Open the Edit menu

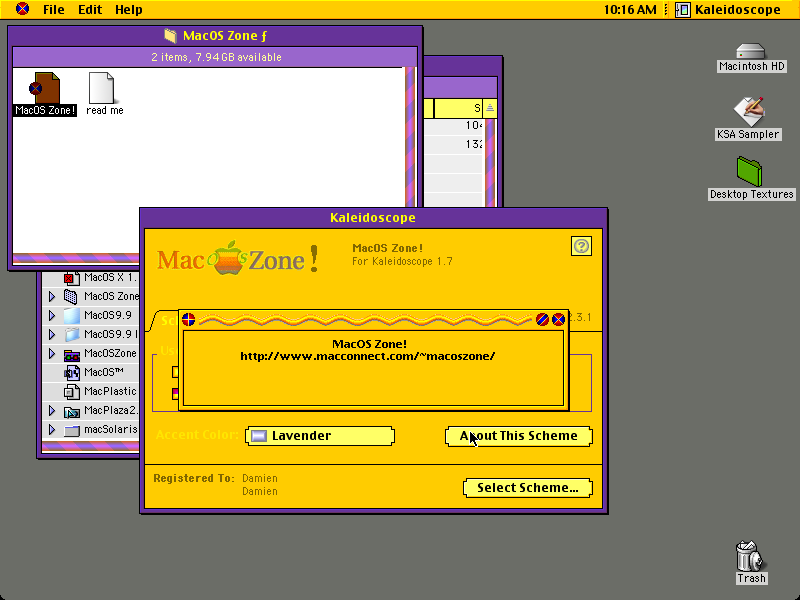tap(90, 10)
